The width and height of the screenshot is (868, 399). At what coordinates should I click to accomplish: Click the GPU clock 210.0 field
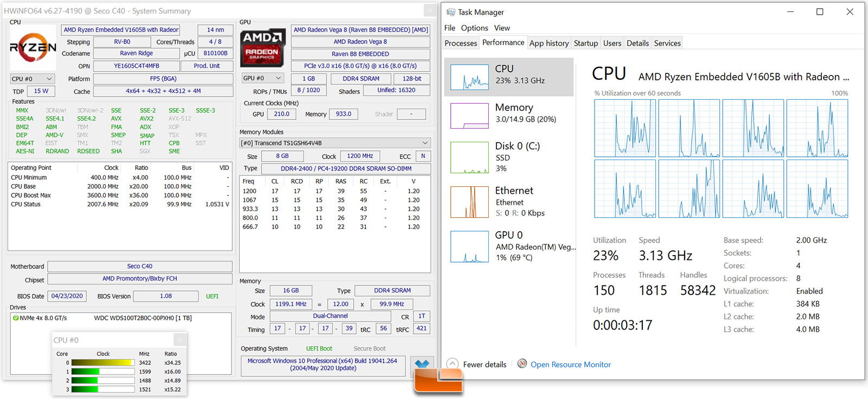tap(281, 114)
